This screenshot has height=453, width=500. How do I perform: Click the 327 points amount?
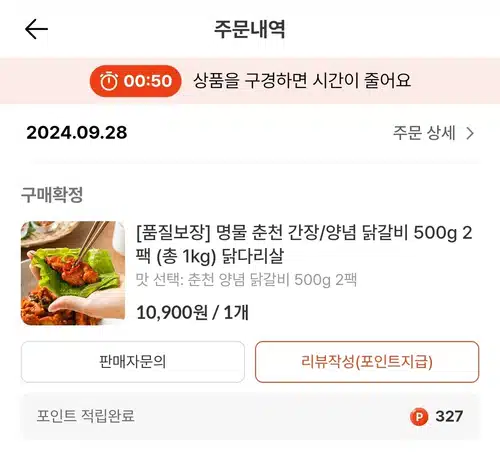pyautogui.click(x=449, y=417)
